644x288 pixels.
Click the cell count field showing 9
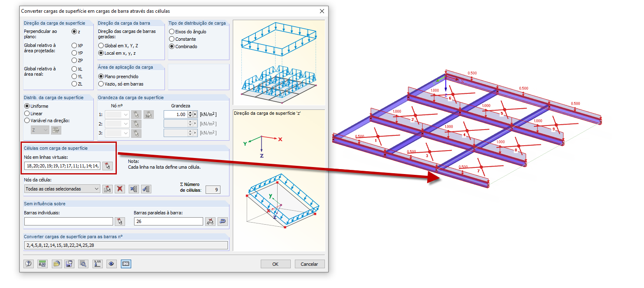click(x=213, y=190)
